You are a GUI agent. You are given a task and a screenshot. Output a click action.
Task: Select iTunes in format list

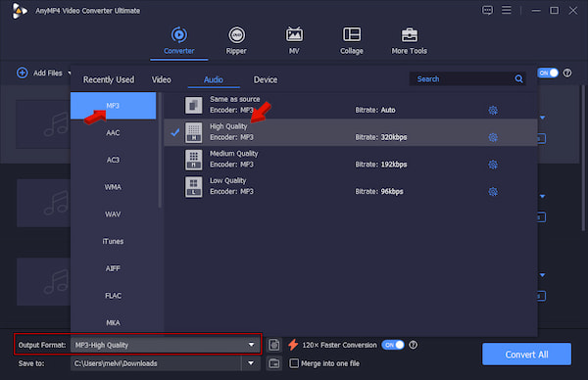coord(113,241)
